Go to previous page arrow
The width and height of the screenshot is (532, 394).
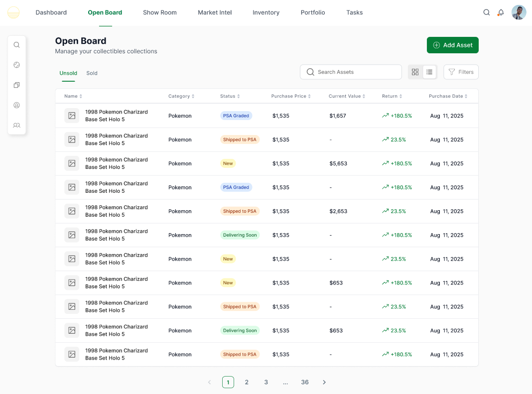click(209, 382)
